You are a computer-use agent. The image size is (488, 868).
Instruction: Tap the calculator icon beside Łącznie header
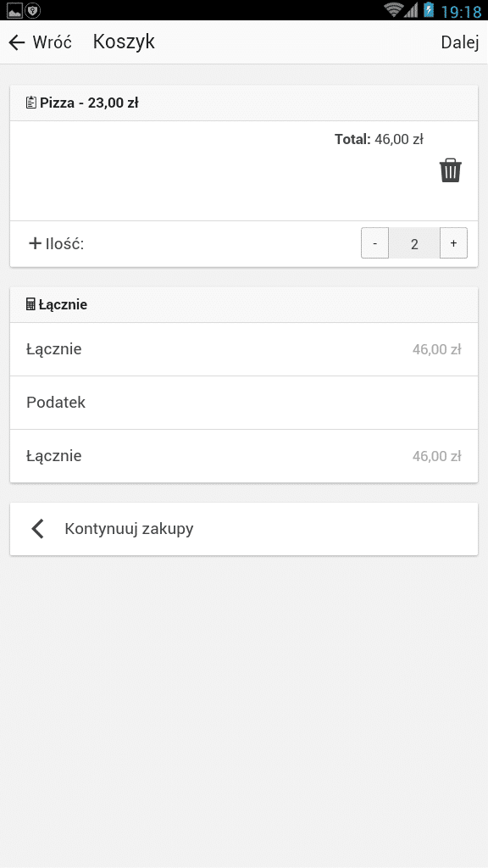click(x=31, y=304)
